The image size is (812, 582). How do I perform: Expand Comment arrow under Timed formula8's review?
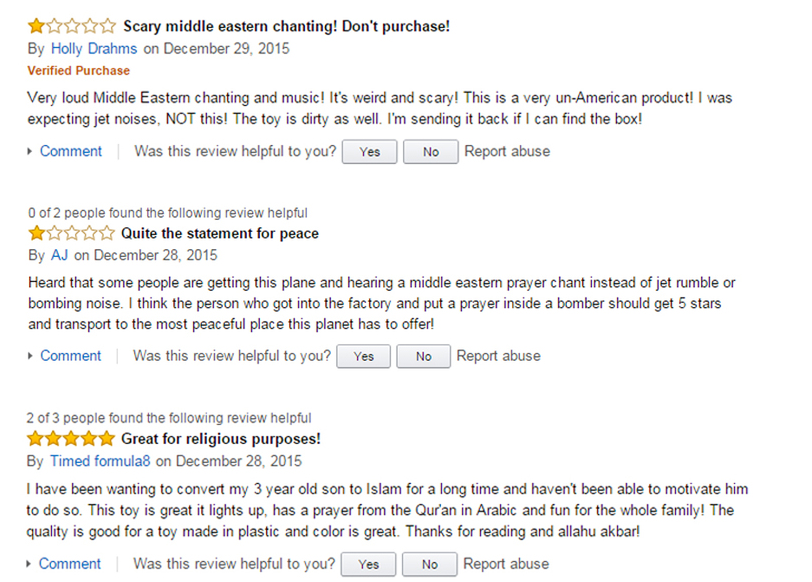tap(31, 564)
